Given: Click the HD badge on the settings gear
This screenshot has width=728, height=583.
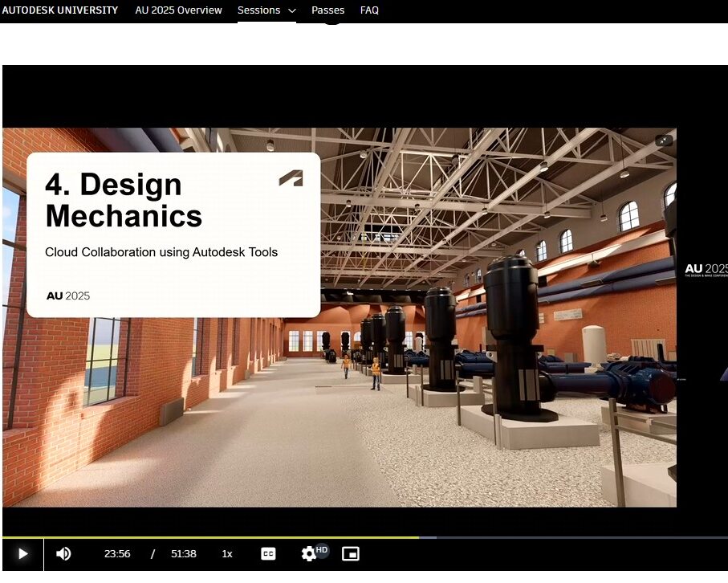Looking at the screenshot, I should point(322,549).
